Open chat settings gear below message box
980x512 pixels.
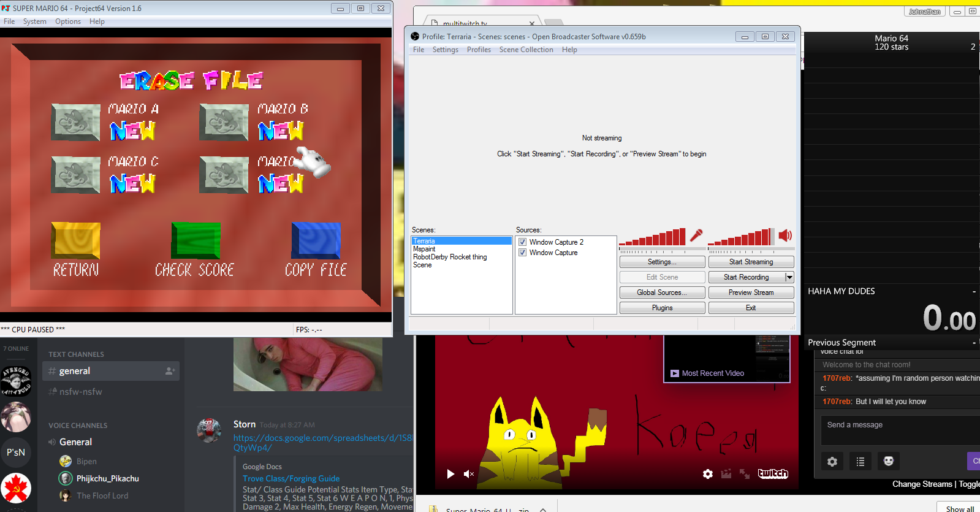pyautogui.click(x=832, y=461)
